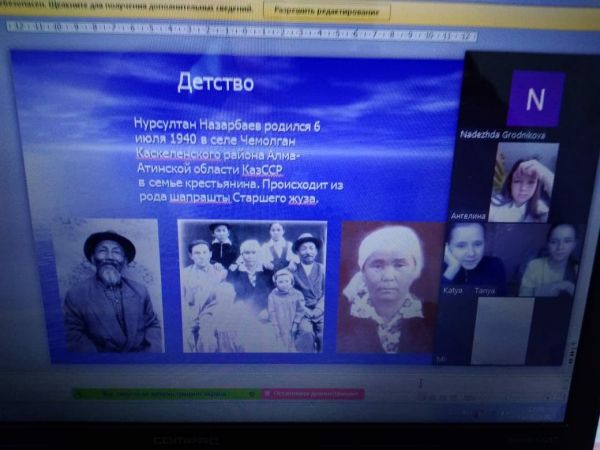Open the "шапрашты" hyperlink
The height and width of the screenshot is (450, 600).
(200, 199)
